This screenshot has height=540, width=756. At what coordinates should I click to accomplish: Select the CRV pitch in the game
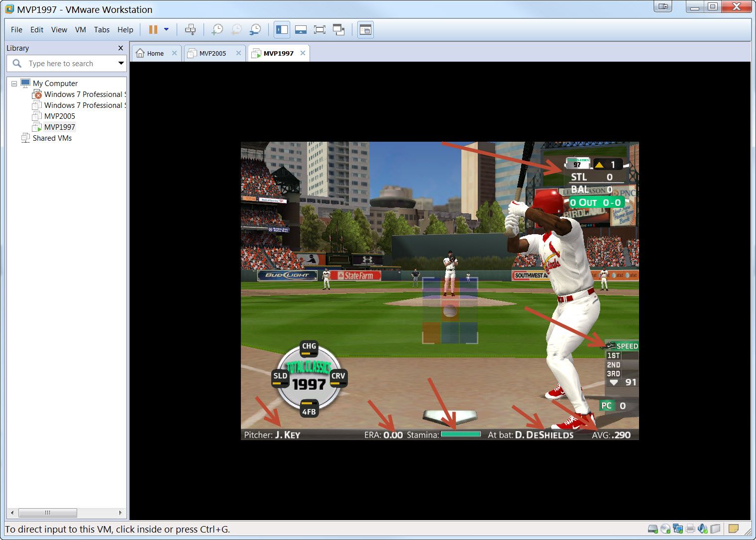[x=338, y=377]
